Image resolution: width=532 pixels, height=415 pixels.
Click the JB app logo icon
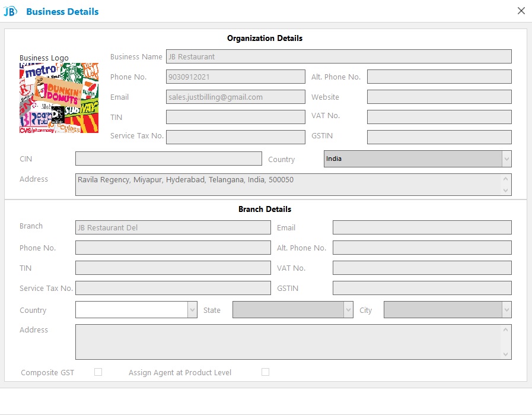coord(10,11)
